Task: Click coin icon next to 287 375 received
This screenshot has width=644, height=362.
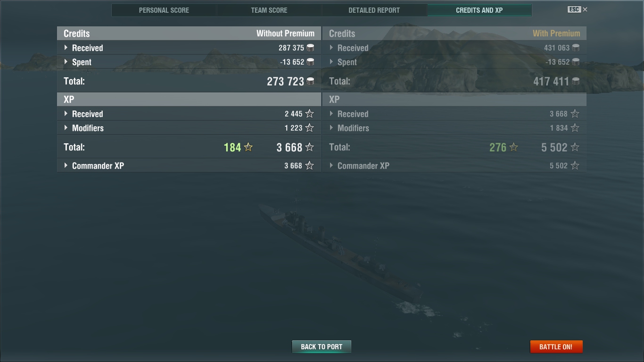Action: click(310, 48)
